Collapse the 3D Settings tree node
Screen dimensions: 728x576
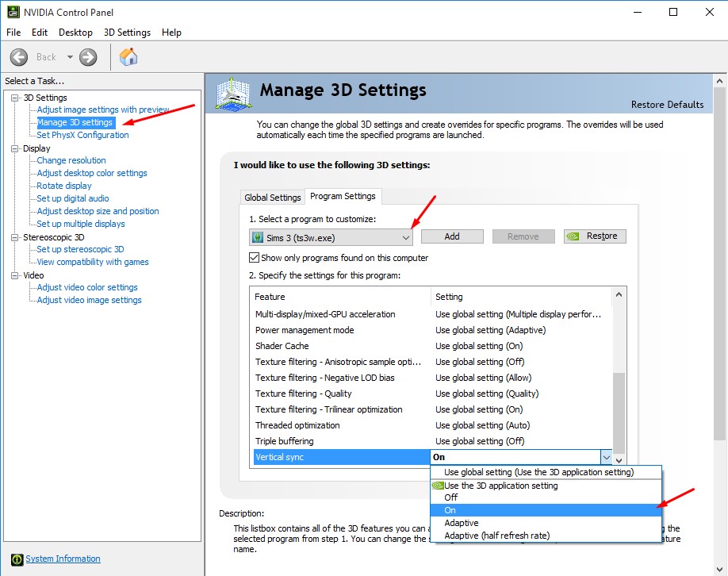[15, 98]
